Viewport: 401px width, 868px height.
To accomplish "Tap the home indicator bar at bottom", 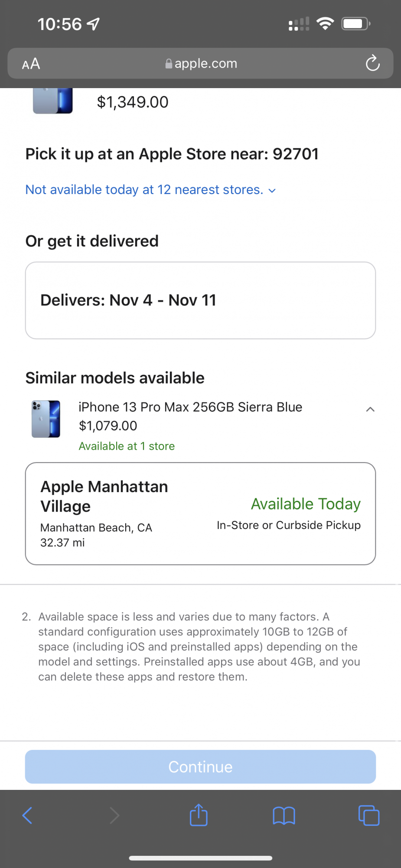I will (x=200, y=858).
